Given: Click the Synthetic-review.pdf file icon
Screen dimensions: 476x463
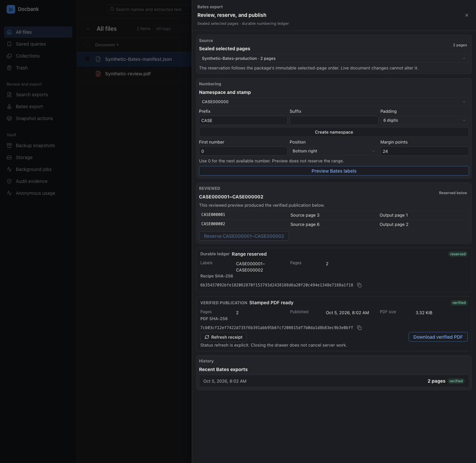Looking at the screenshot, I should click(x=98, y=74).
